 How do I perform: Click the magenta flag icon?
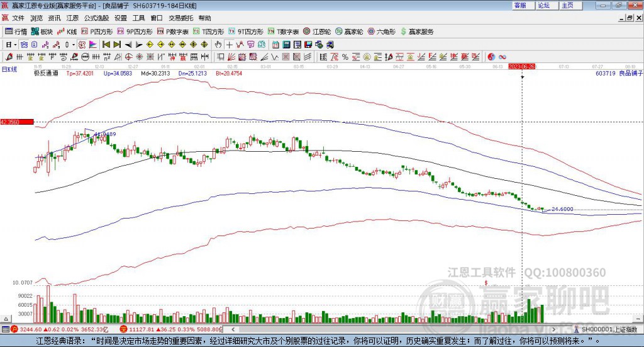(93, 45)
